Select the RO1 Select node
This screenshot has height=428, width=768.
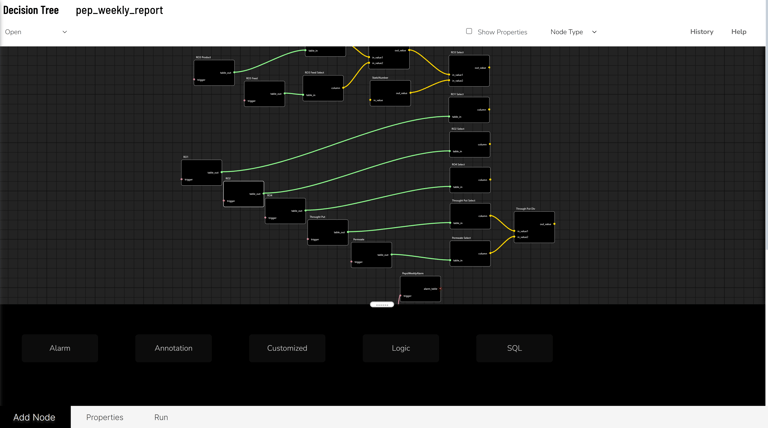tap(469, 110)
